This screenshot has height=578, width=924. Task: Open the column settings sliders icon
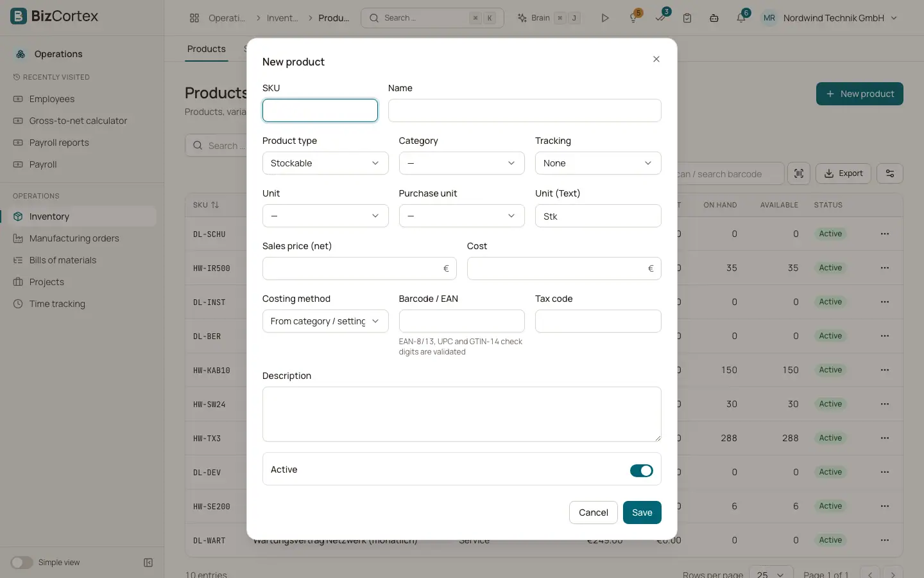pos(890,173)
